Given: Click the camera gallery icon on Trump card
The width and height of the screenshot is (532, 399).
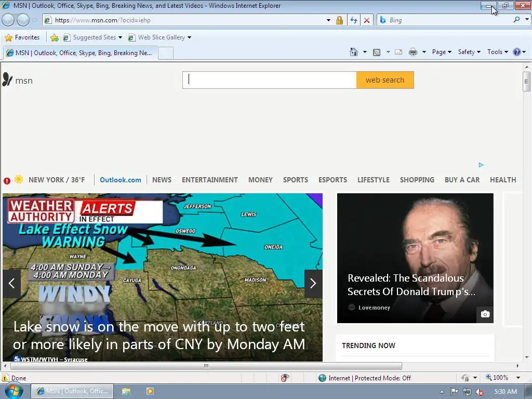Looking at the screenshot, I should click(485, 314).
